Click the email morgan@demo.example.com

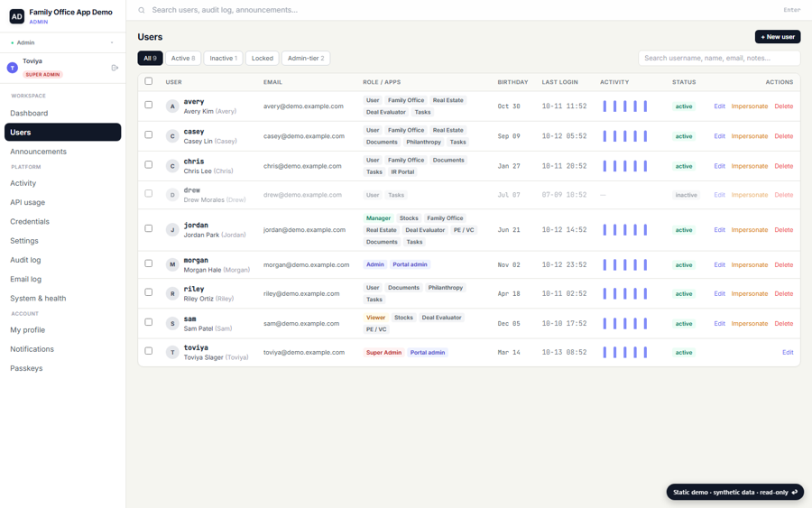[306, 264]
